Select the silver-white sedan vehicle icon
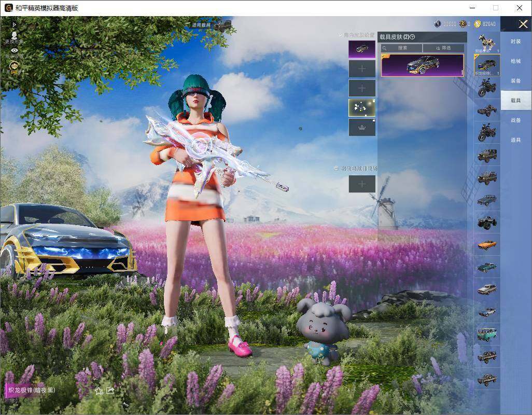Screen dimensions: 532x415 [487, 289]
